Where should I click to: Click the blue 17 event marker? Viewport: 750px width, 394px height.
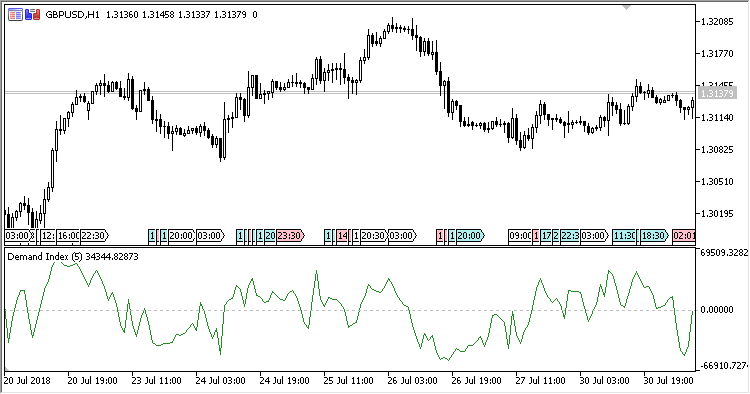pos(546,236)
